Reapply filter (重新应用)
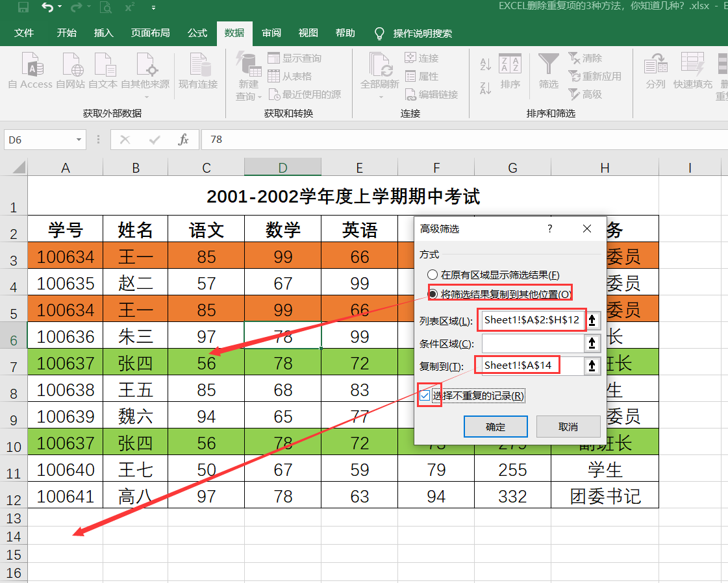The image size is (728, 583). pyautogui.click(x=595, y=76)
